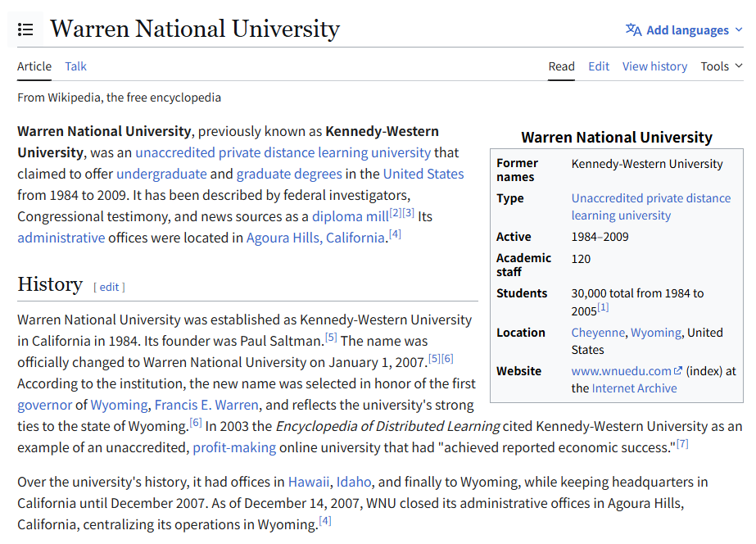This screenshot has height=544, width=756.
Task: Jump to citation 1 in Students row
Action: (x=603, y=307)
